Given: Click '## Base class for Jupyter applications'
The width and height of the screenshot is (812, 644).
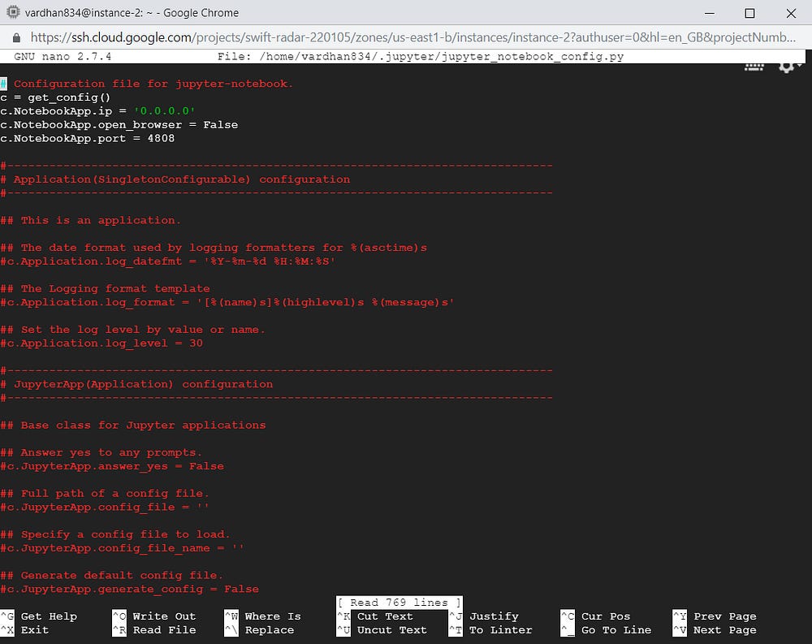Looking at the screenshot, I should 133,425.
